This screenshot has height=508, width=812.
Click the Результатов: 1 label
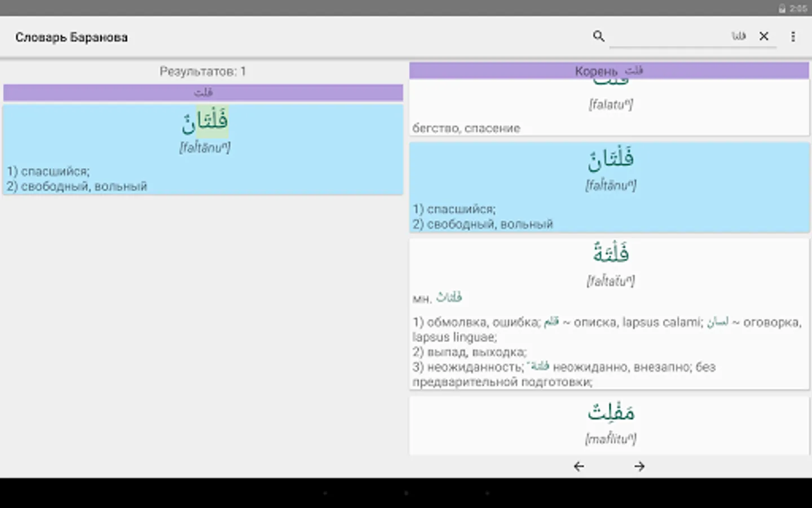pos(203,72)
